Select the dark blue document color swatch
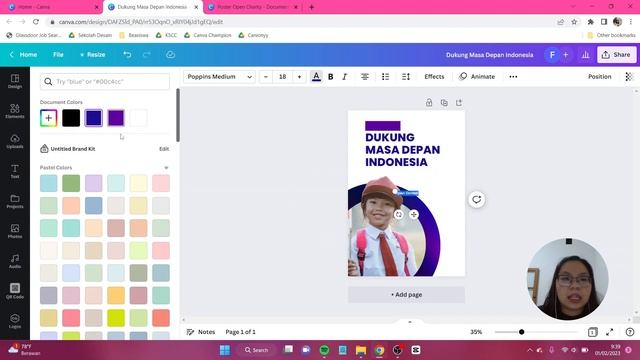Viewport: 640px width, 360px height. pos(93,118)
